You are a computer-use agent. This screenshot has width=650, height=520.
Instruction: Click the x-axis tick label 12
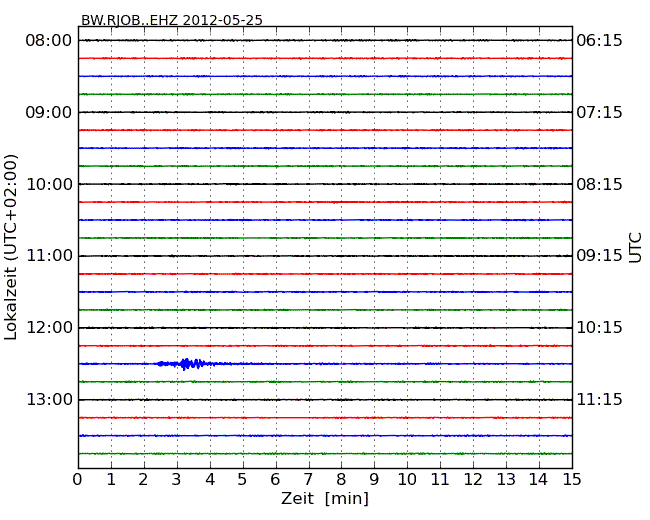click(473, 479)
